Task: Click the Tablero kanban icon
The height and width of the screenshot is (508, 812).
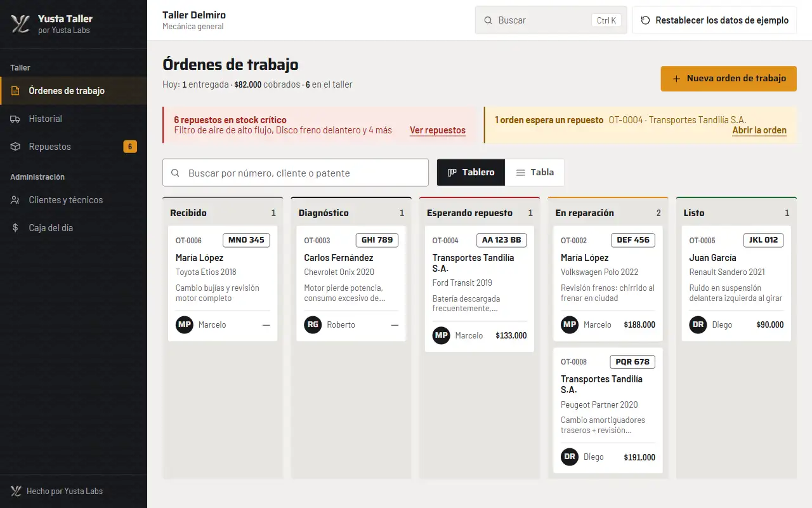Action: [452, 172]
